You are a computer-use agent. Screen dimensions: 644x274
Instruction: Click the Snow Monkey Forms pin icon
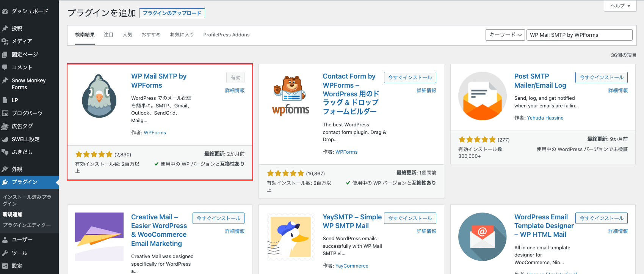(x=5, y=80)
